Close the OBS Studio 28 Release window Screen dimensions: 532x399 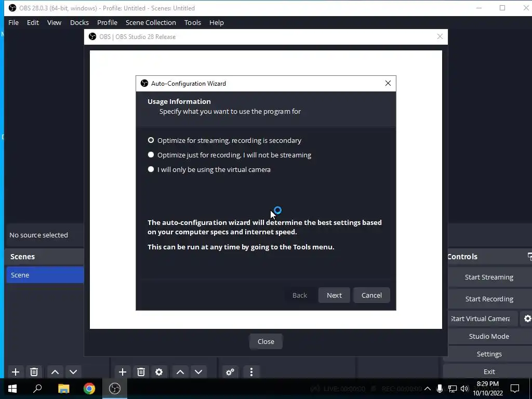click(440, 37)
